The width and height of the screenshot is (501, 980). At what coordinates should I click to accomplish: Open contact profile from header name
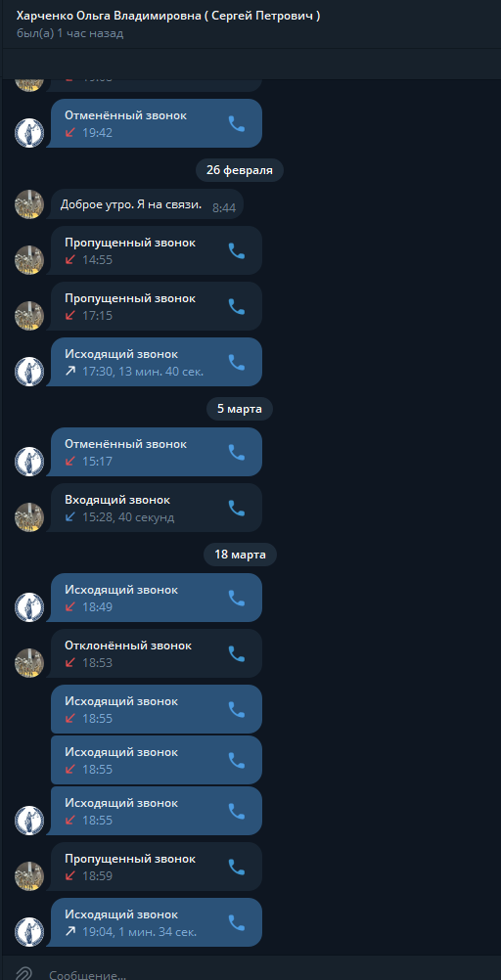click(x=168, y=17)
